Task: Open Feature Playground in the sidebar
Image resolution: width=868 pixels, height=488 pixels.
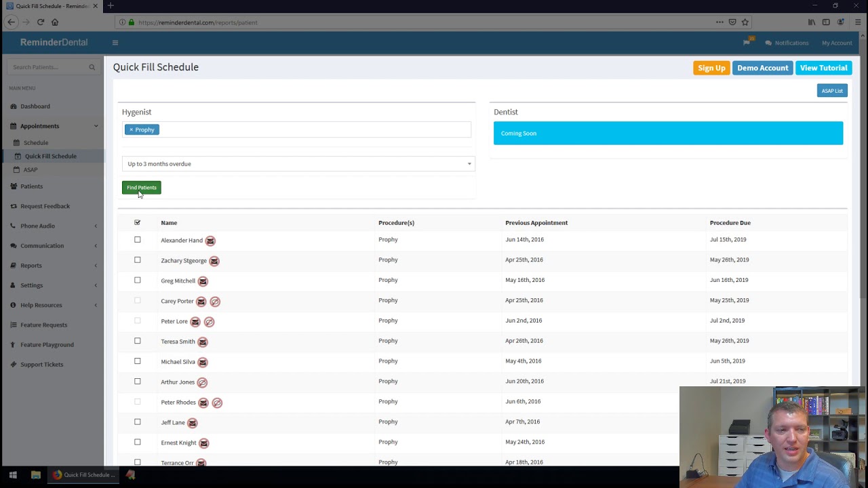Action: pyautogui.click(x=47, y=345)
